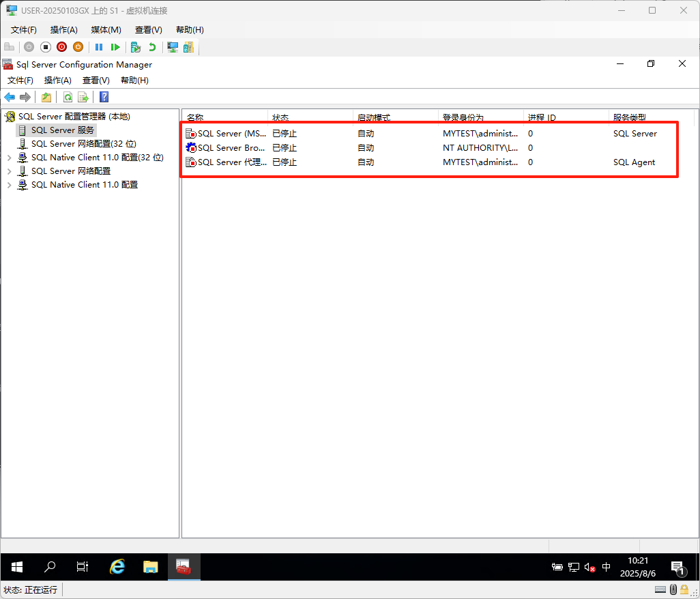Sort by the 启动模式 column header
This screenshot has width=700, height=599.
coord(396,117)
